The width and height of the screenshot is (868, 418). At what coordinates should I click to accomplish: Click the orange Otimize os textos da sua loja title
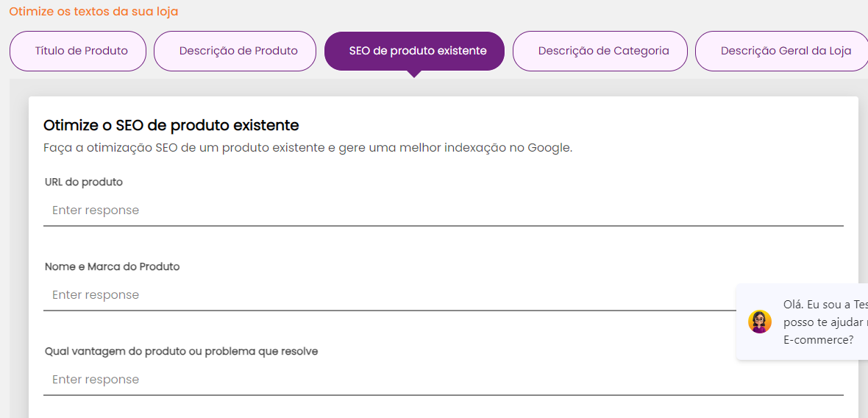[93, 12]
